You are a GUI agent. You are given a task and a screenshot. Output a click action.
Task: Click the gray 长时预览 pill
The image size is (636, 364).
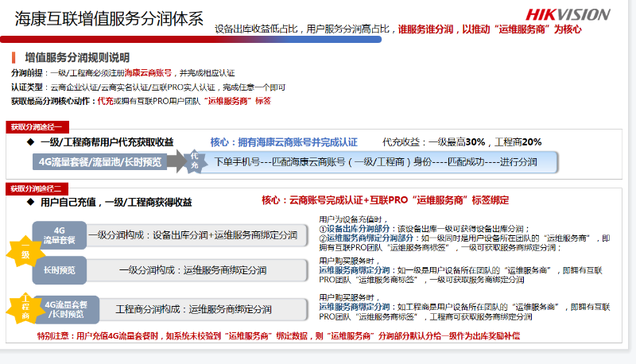tap(59, 270)
